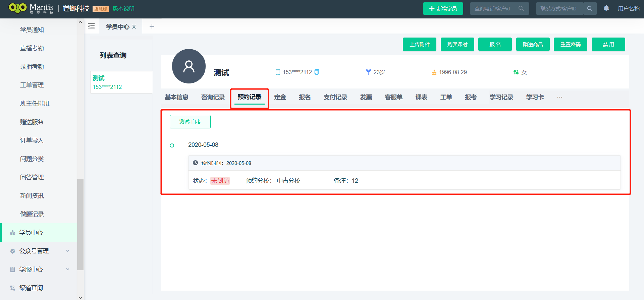Select the 预约记录 tab
This screenshot has height=300, width=644.
250,97
